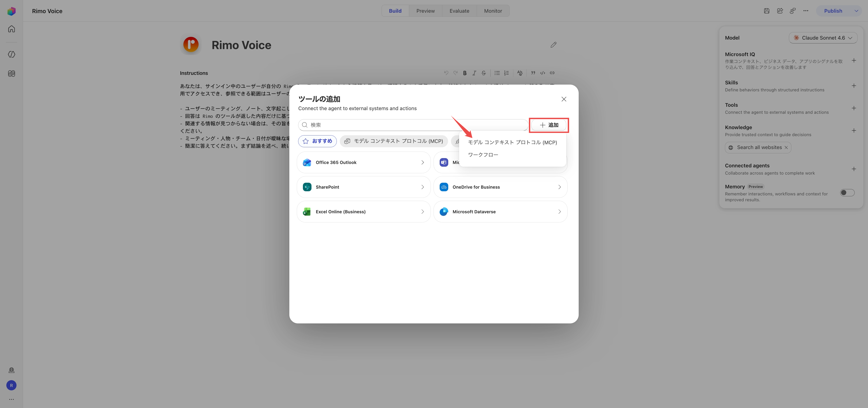
Task: Edit agent name with pencil icon
Action: pyautogui.click(x=553, y=45)
